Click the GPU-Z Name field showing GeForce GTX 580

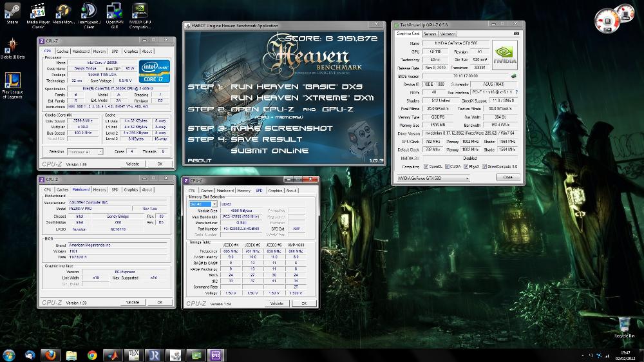pyautogui.click(x=456, y=43)
